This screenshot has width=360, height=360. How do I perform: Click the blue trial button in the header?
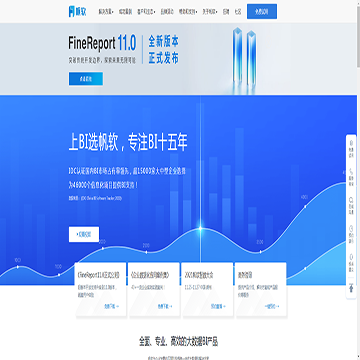pyautogui.click(x=262, y=11)
